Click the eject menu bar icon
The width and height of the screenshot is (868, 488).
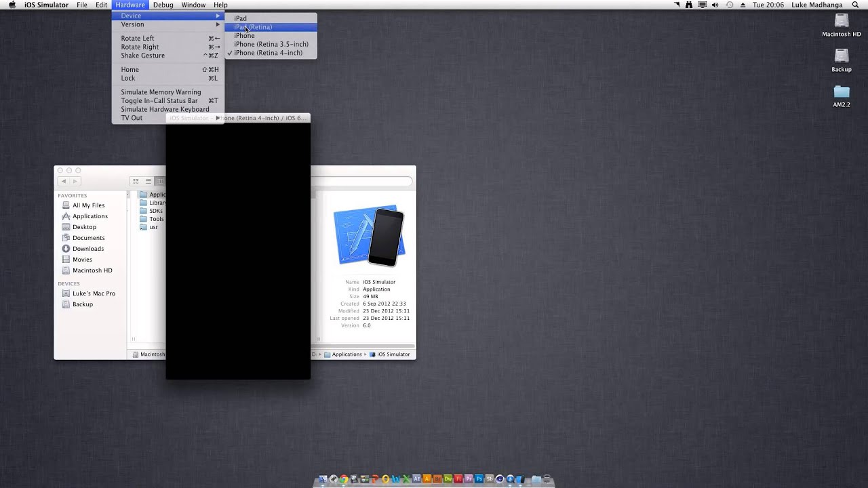pos(743,5)
